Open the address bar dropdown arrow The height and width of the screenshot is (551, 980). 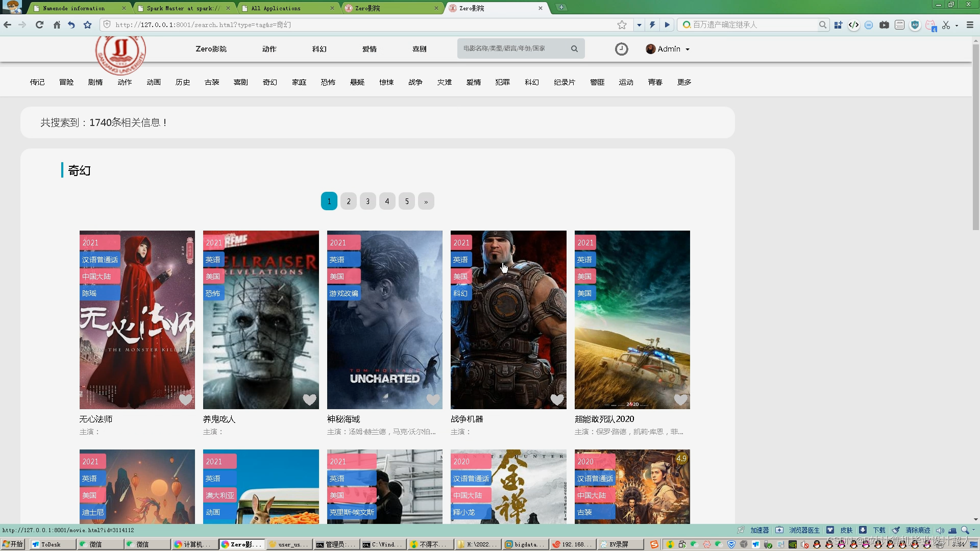click(639, 24)
